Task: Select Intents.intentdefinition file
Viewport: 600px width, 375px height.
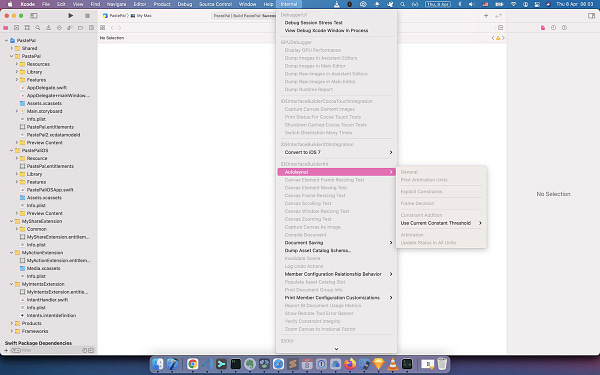Action: click(51, 315)
